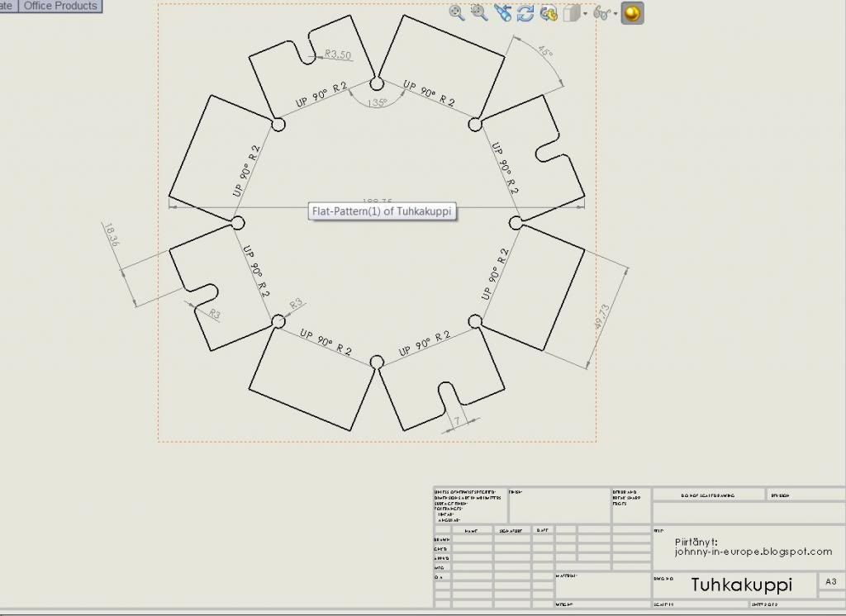Click the Previous View icon

[x=503, y=12]
